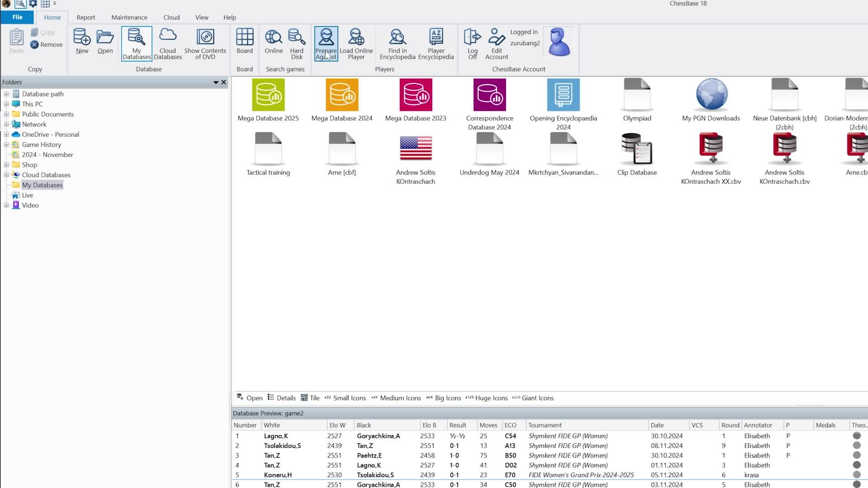
Task: Select the Mega Database 2025 thumbnail
Action: [268, 95]
